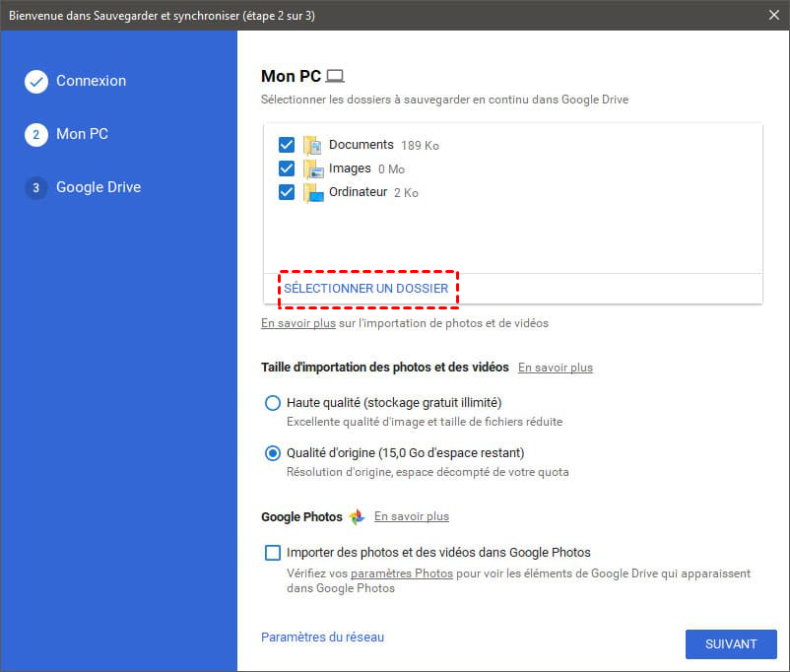Click the SUIVANT button
Screen dimensions: 790x672
[x=731, y=643]
